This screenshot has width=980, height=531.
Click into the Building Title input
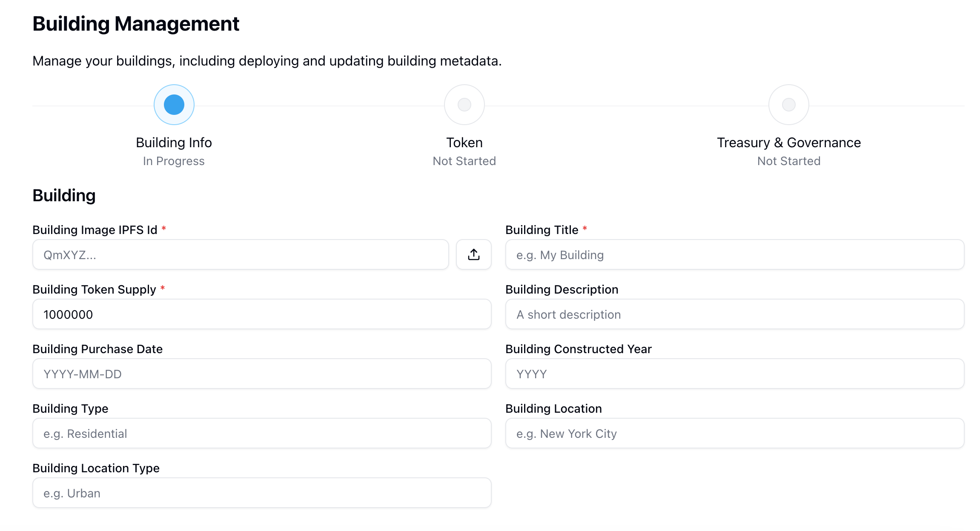coord(734,254)
